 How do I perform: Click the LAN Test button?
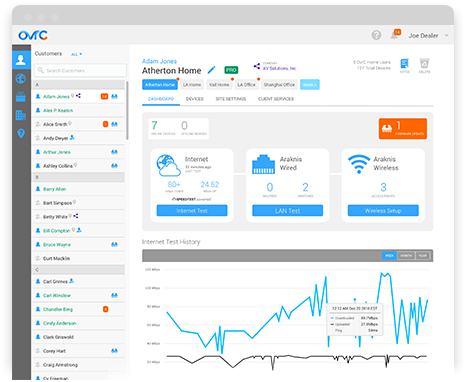[287, 211]
